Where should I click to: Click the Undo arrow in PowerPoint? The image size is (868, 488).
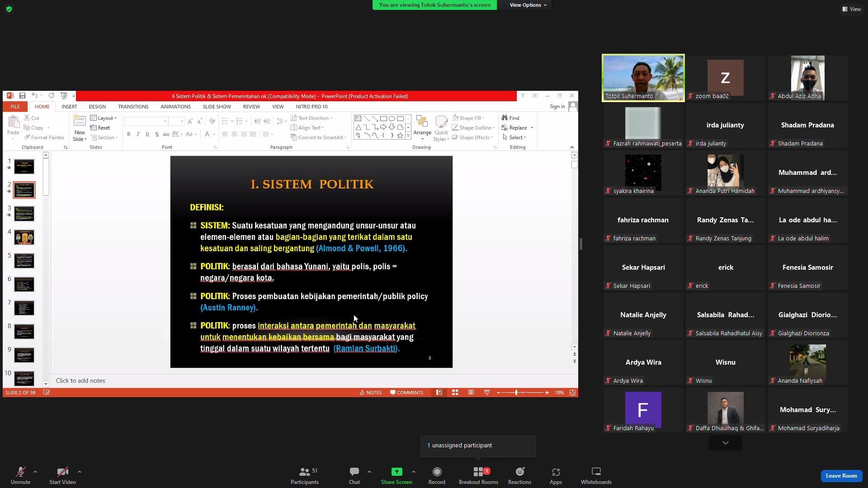[34, 96]
